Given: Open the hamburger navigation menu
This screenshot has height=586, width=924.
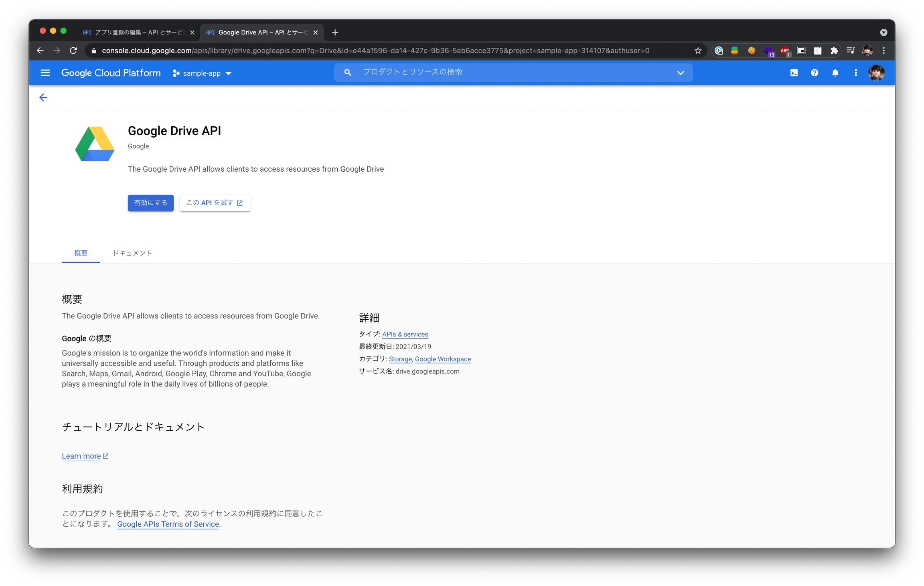Looking at the screenshot, I should [45, 73].
